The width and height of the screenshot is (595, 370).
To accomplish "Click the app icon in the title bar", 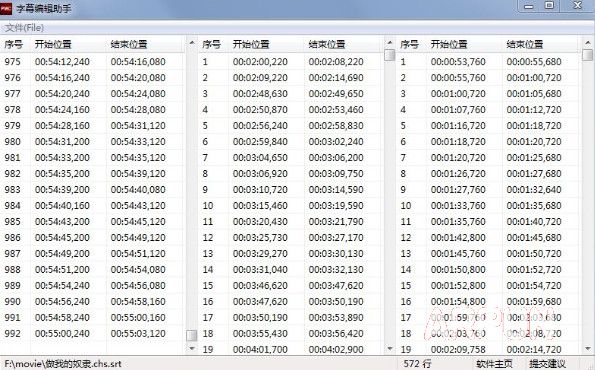I will (6, 8).
